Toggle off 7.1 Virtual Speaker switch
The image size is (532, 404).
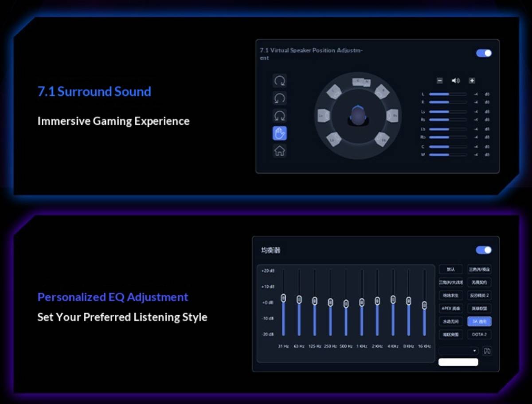coord(484,53)
